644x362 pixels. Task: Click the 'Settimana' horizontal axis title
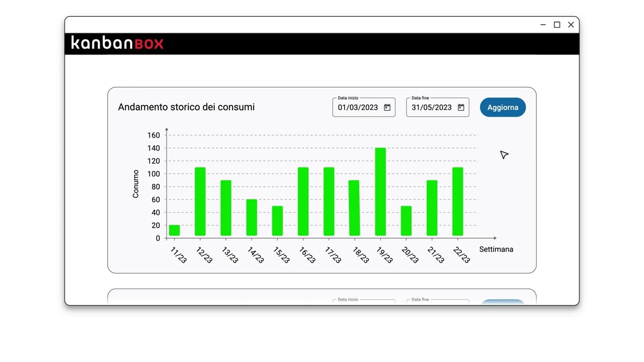point(496,249)
